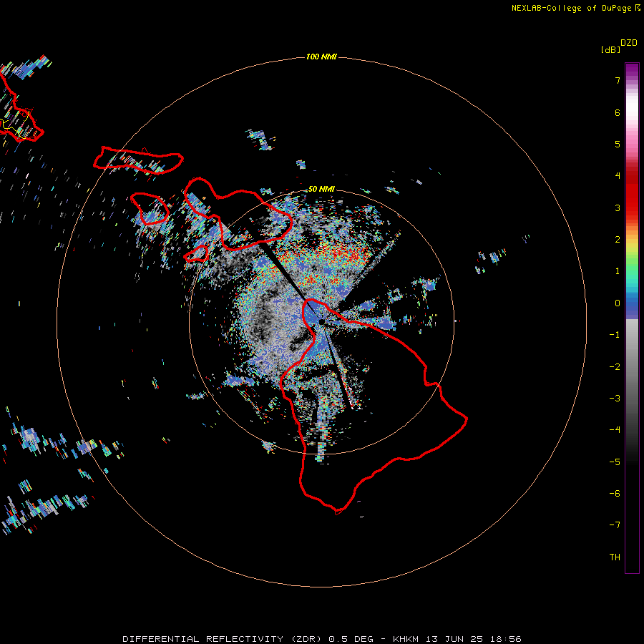Click the 50 NMI range ring label

tap(321, 189)
